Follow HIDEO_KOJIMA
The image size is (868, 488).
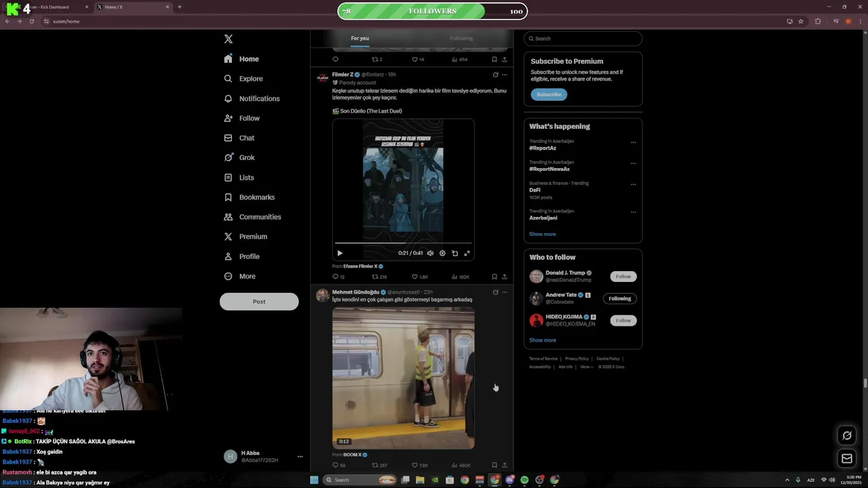click(x=623, y=321)
